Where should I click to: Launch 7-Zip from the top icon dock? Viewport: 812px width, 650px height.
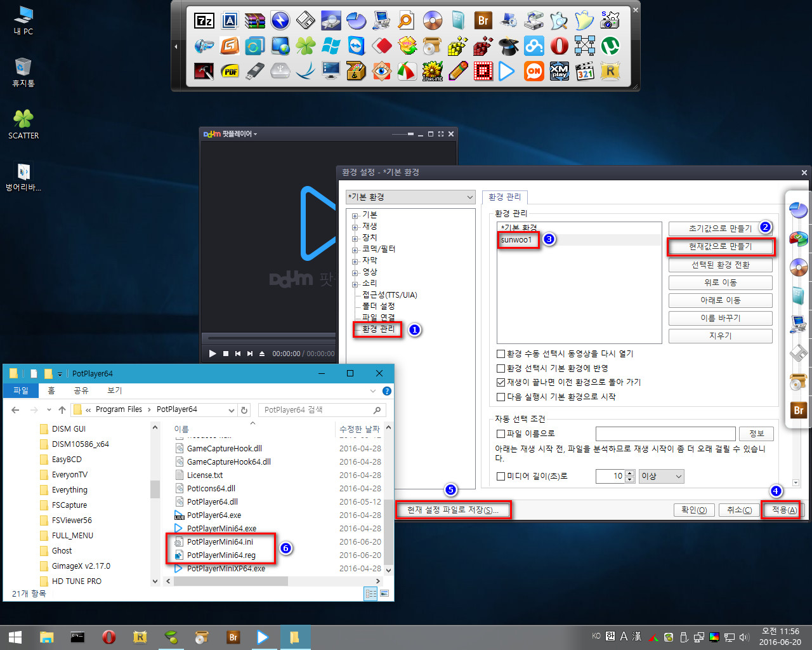pyautogui.click(x=204, y=21)
